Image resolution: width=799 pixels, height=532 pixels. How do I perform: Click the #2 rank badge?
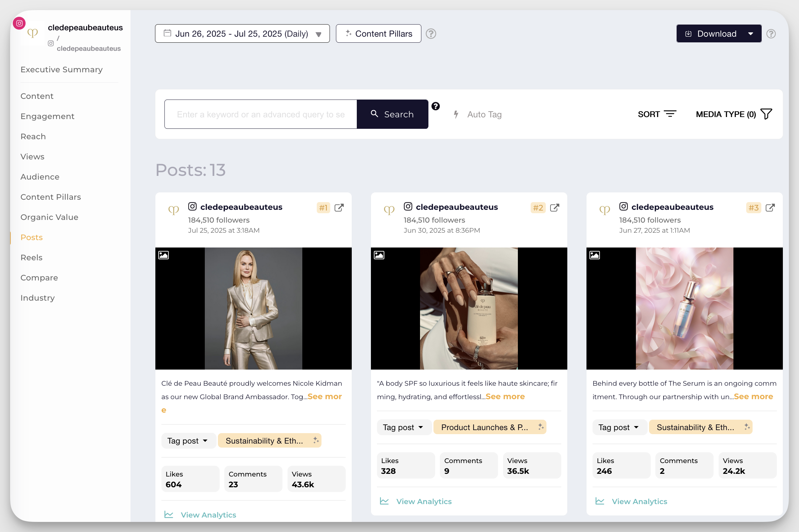tap(538, 207)
